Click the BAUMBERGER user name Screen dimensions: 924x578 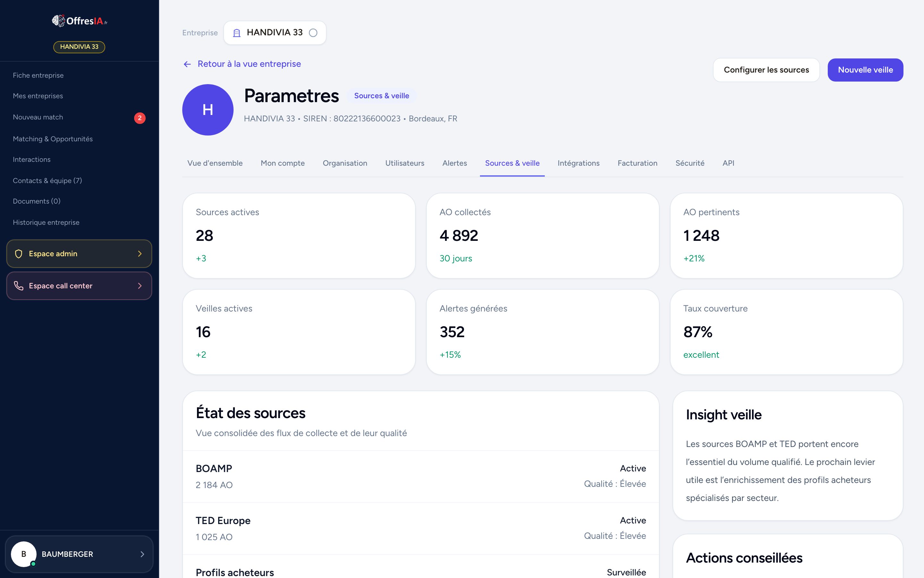(x=67, y=554)
